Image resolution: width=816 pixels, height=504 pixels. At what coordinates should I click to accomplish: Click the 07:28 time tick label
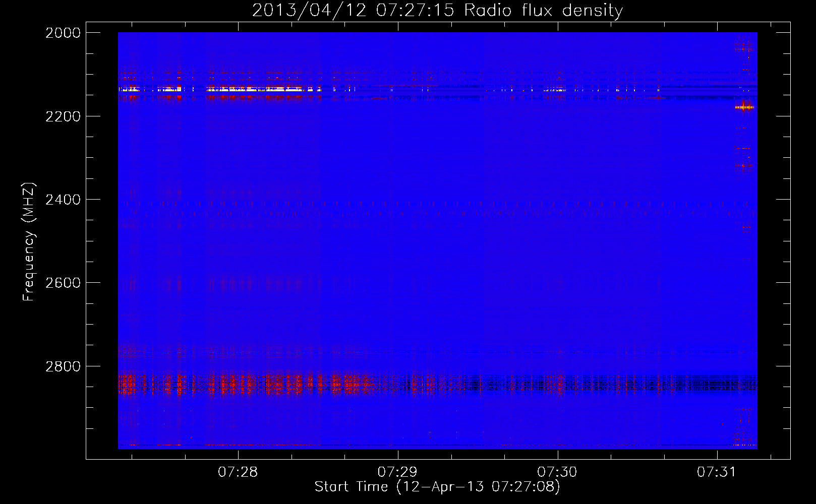[x=238, y=472]
